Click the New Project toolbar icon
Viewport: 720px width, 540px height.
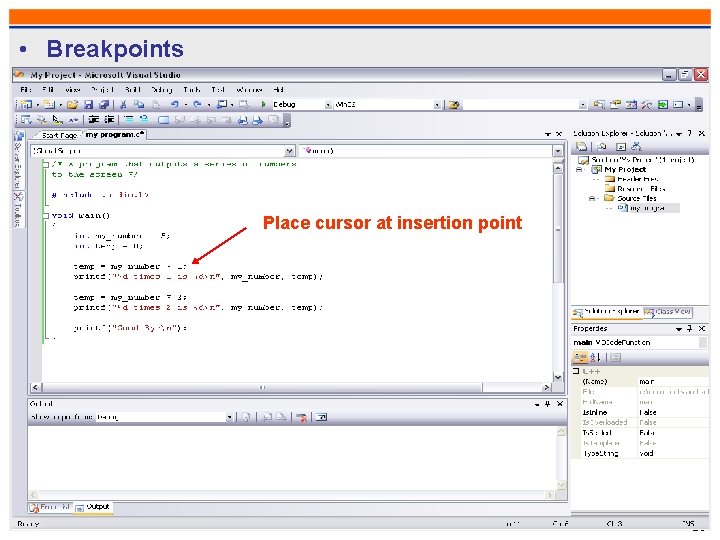point(27,104)
